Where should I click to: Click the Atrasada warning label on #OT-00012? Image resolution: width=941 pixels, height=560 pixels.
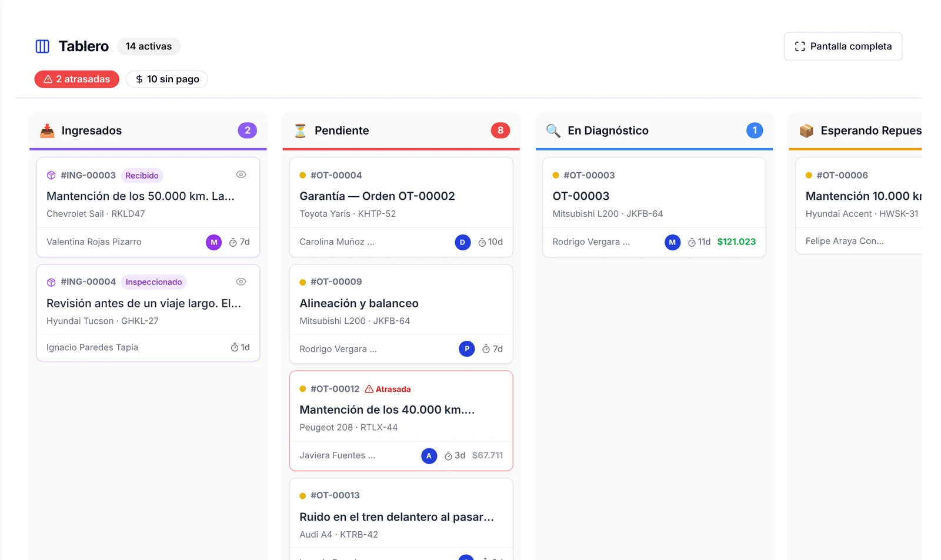tap(388, 389)
